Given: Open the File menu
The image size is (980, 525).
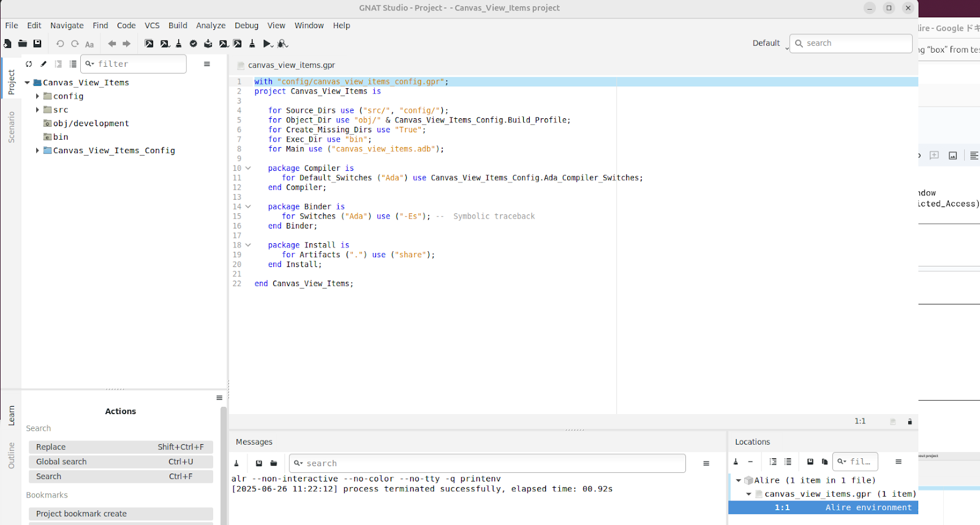Looking at the screenshot, I should [x=12, y=25].
